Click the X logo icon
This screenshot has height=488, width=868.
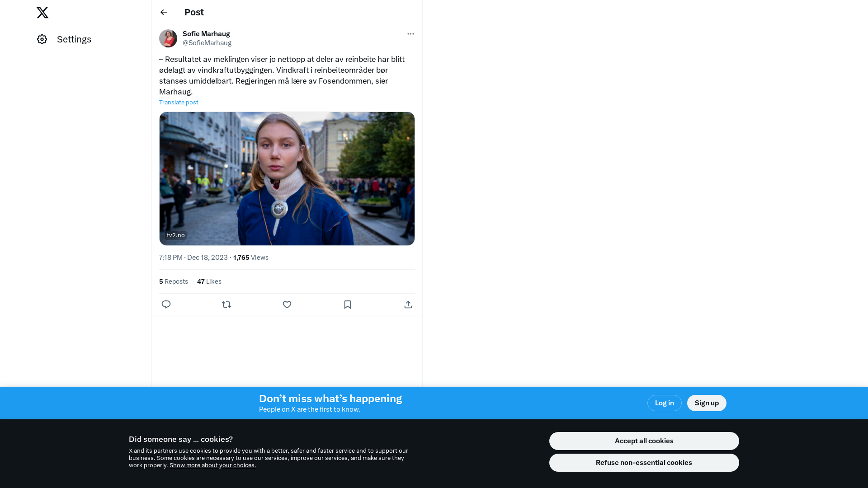(x=42, y=13)
